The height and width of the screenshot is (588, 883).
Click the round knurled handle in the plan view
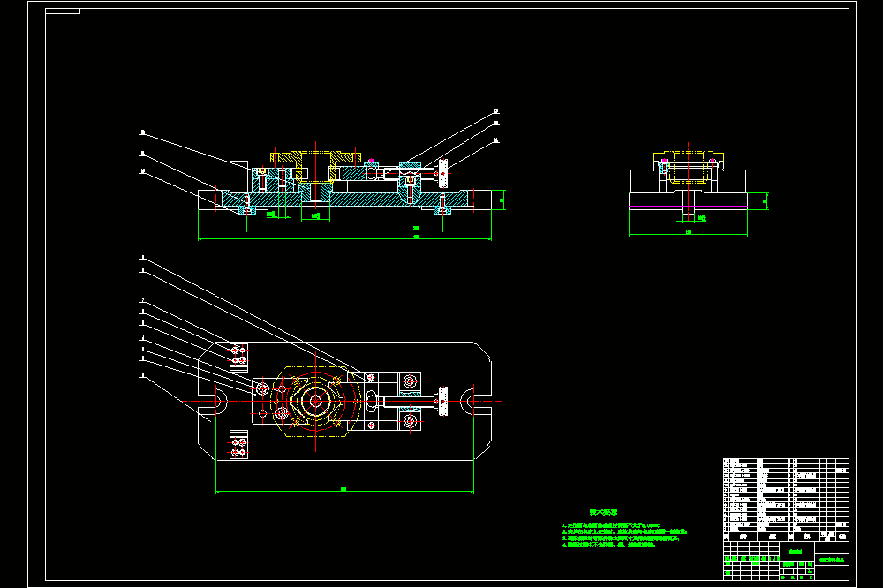[x=443, y=401]
